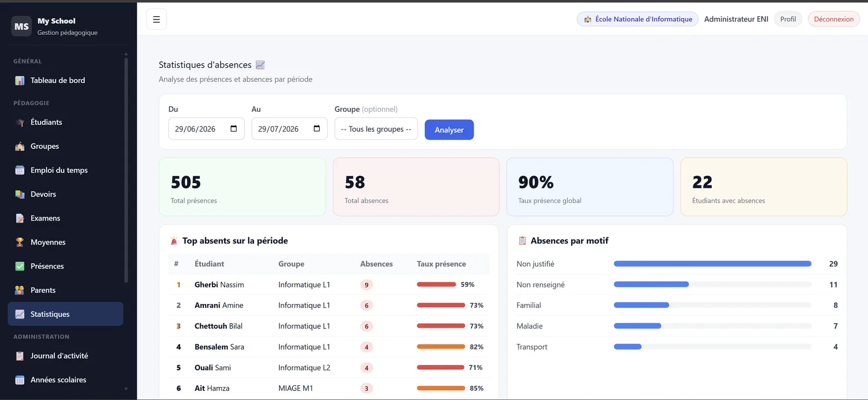
Task: Click the Au date input field
Action: (290, 129)
